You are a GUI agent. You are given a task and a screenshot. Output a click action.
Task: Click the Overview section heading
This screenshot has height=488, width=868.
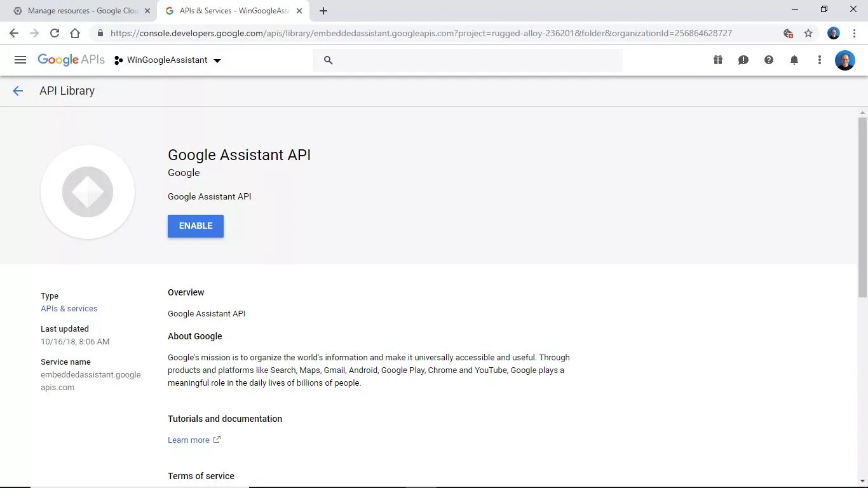pos(186,292)
